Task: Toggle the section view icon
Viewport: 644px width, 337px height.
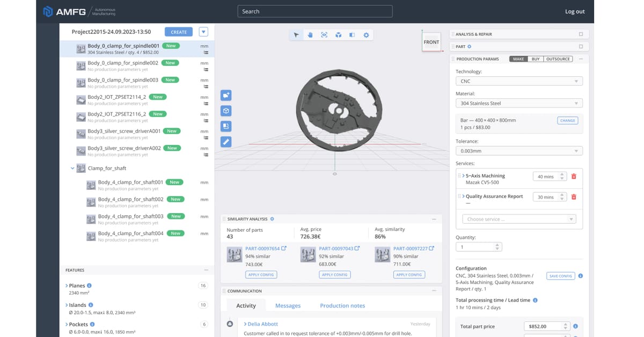Action: coord(352,35)
